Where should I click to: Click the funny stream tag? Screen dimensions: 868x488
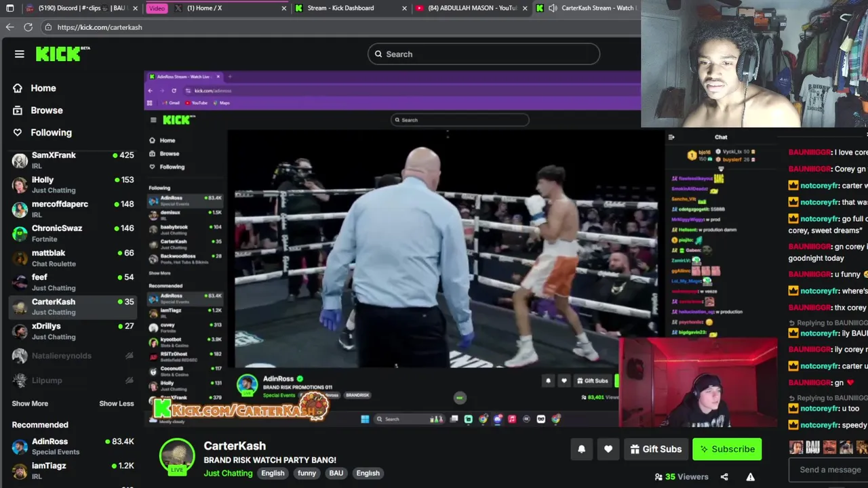click(x=307, y=473)
